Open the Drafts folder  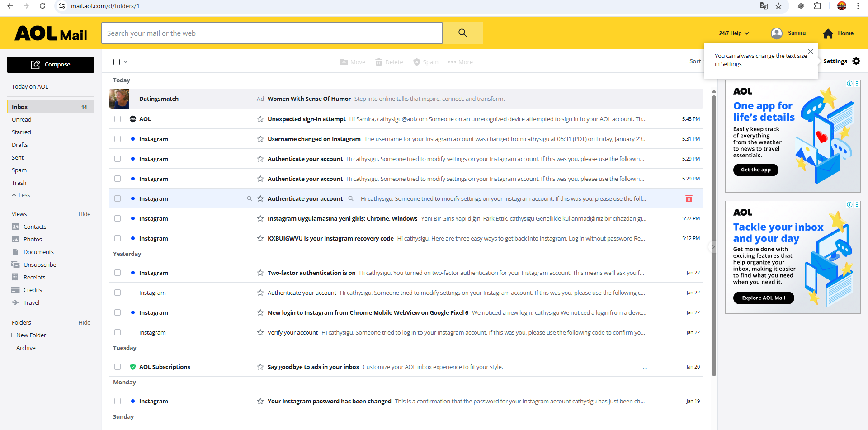pos(20,145)
